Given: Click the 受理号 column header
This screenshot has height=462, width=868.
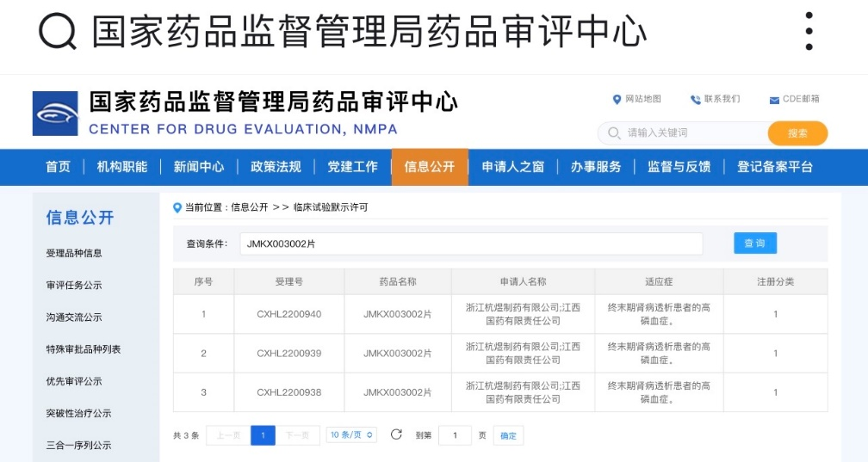Looking at the screenshot, I should point(289,281).
